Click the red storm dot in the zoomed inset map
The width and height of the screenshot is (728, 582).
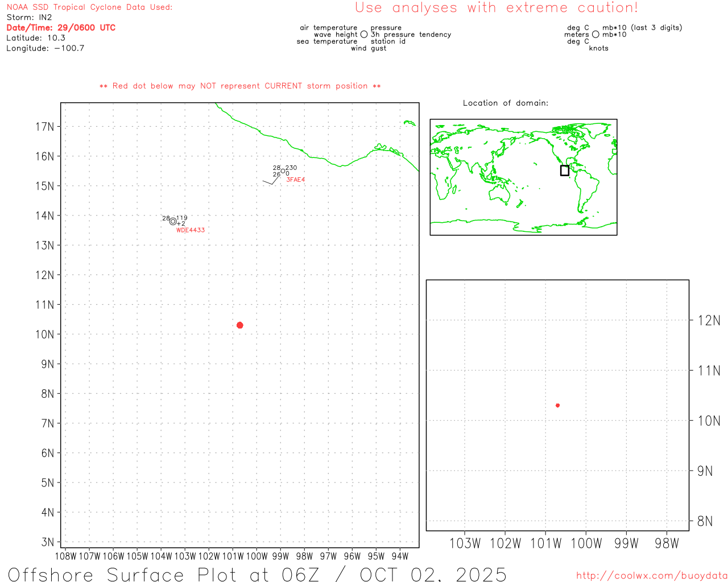pyautogui.click(x=558, y=405)
